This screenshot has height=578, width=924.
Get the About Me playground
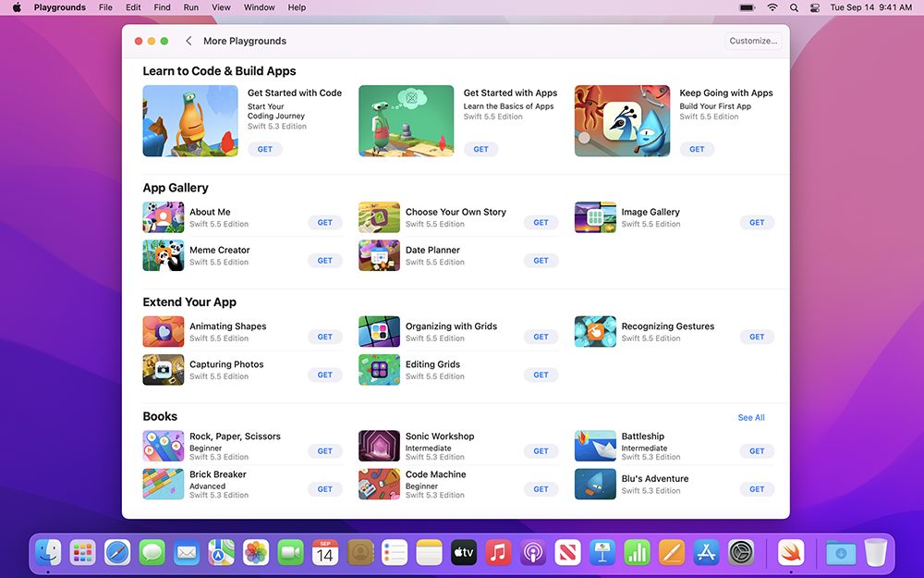[324, 223]
